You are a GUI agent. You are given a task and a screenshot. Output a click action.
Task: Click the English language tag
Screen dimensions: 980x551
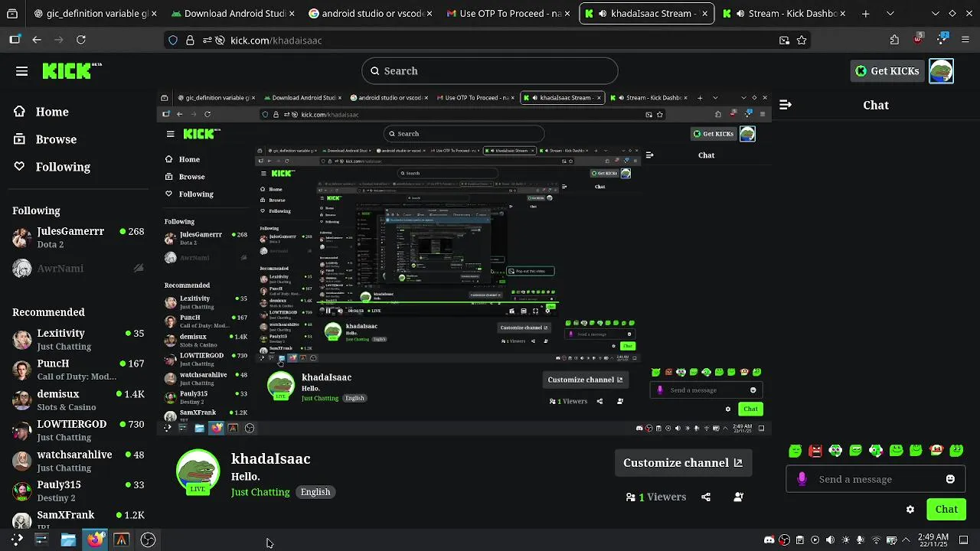(x=315, y=492)
